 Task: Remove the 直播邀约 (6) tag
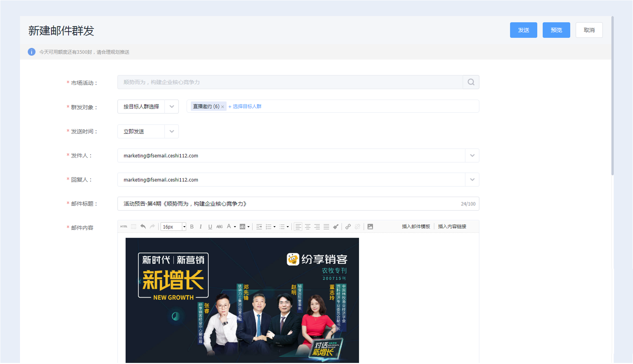[x=223, y=107]
